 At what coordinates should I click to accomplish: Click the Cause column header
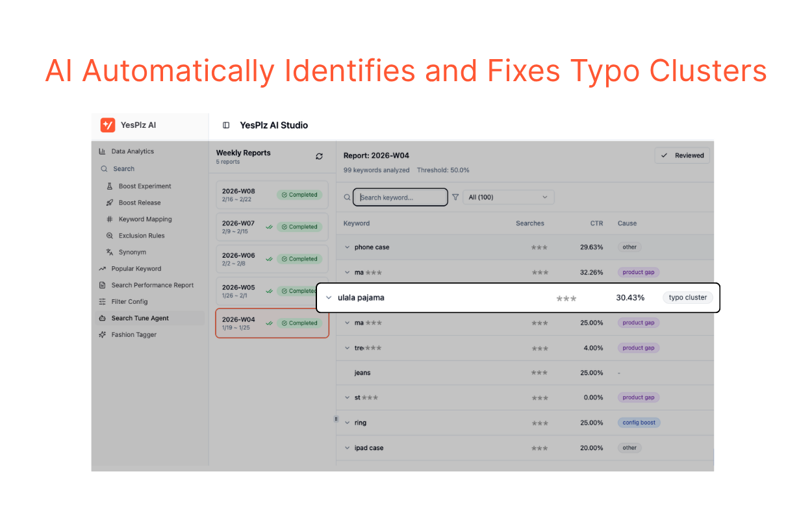point(627,223)
